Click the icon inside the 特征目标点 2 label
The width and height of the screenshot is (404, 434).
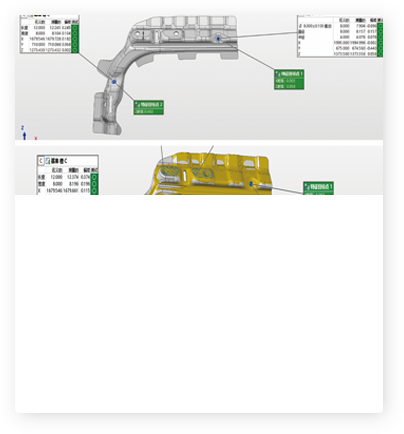pyautogui.click(x=138, y=105)
